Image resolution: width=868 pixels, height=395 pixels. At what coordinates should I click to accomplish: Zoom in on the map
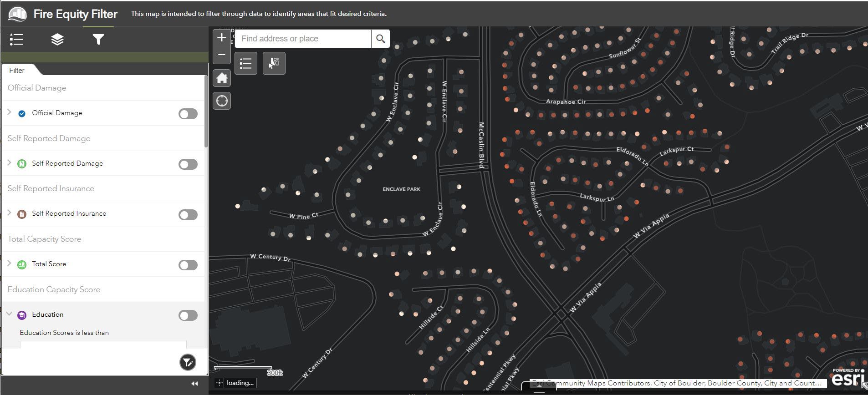click(222, 37)
